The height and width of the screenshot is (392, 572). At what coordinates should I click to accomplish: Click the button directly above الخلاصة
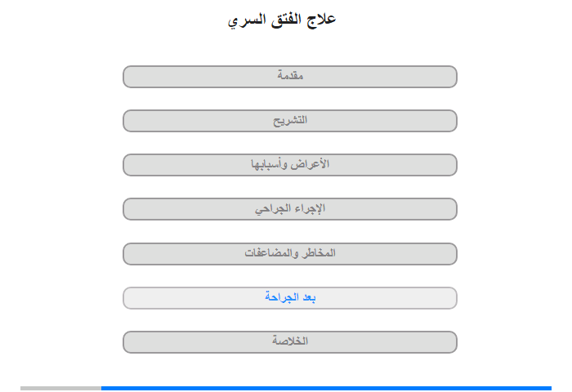click(x=290, y=298)
